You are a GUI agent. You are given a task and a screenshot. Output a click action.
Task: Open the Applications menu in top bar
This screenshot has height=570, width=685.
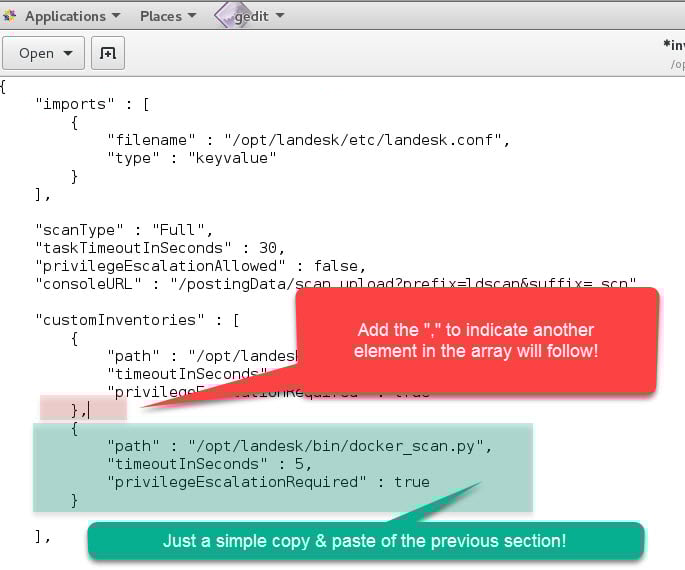(x=64, y=16)
